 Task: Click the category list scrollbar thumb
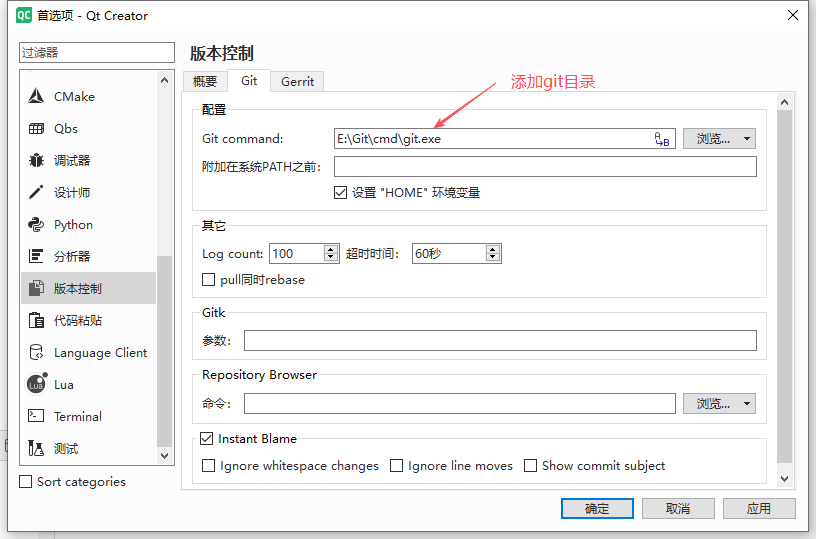164,351
